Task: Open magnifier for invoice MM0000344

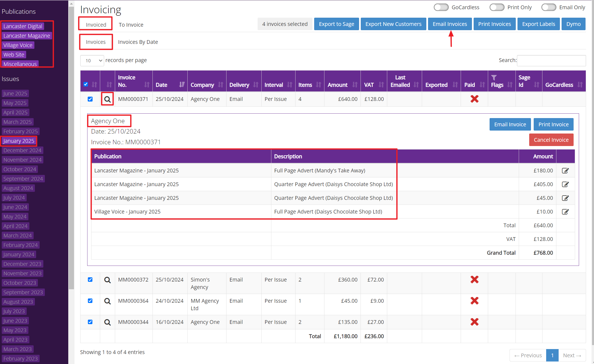Action: pyautogui.click(x=107, y=322)
